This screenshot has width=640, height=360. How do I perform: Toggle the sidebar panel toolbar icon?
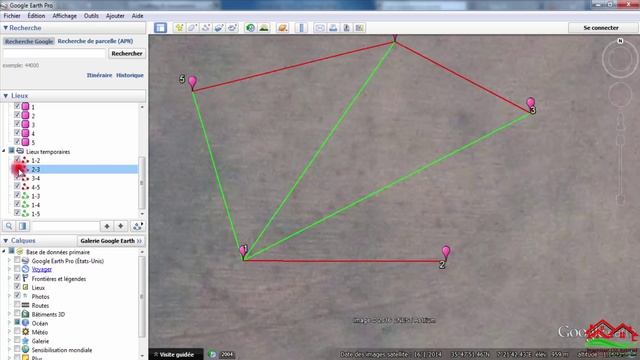[160, 27]
